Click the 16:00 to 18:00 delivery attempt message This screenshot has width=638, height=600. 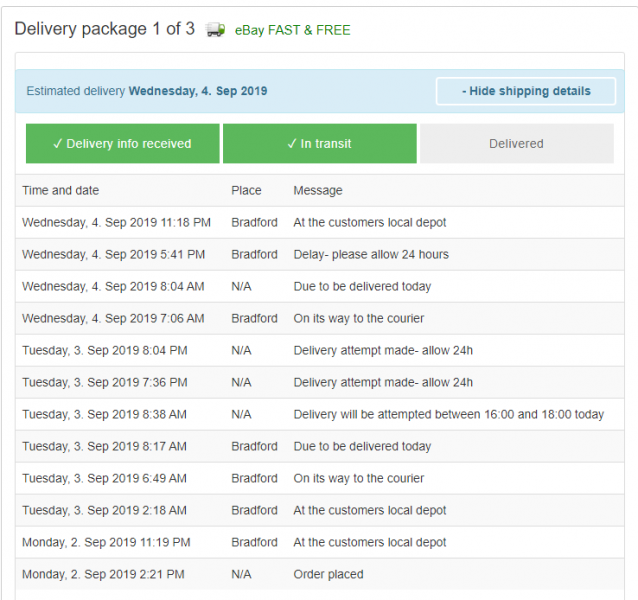(448, 414)
